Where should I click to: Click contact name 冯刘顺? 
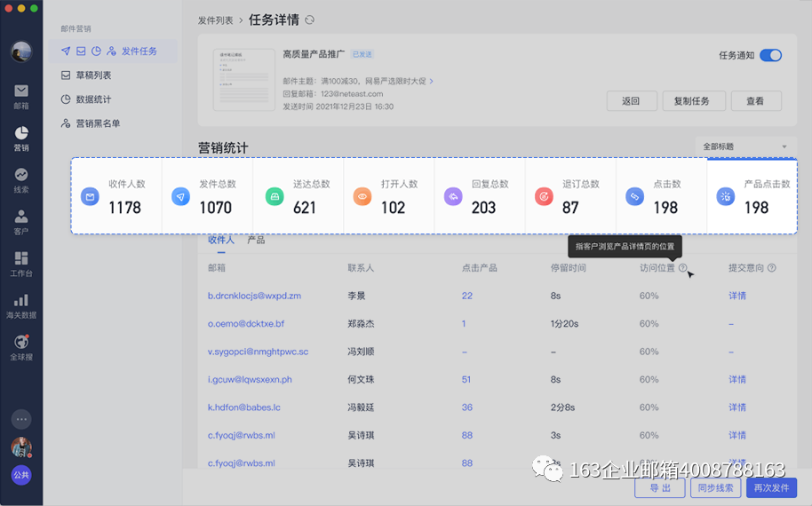(361, 352)
